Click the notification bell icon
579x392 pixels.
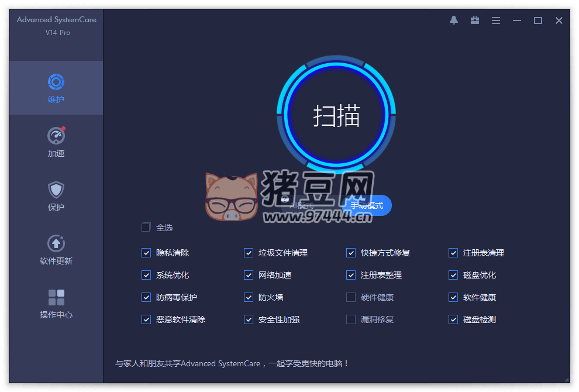click(x=454, y=20)
